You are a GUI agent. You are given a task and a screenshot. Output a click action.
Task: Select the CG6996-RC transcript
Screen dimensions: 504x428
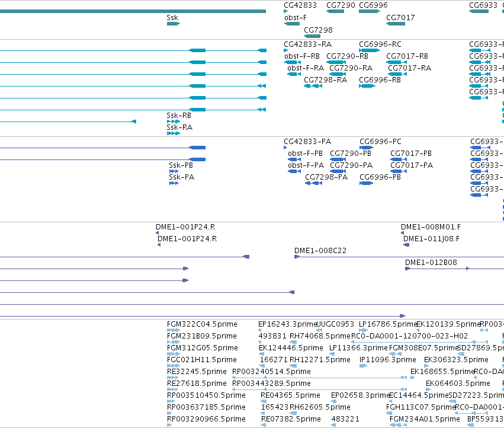370,50
